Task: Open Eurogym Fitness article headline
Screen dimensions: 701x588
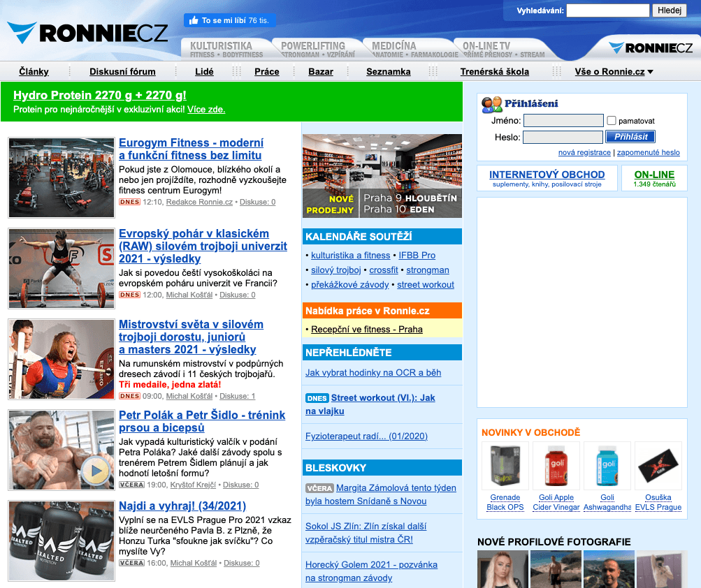Action: (191, 149)
